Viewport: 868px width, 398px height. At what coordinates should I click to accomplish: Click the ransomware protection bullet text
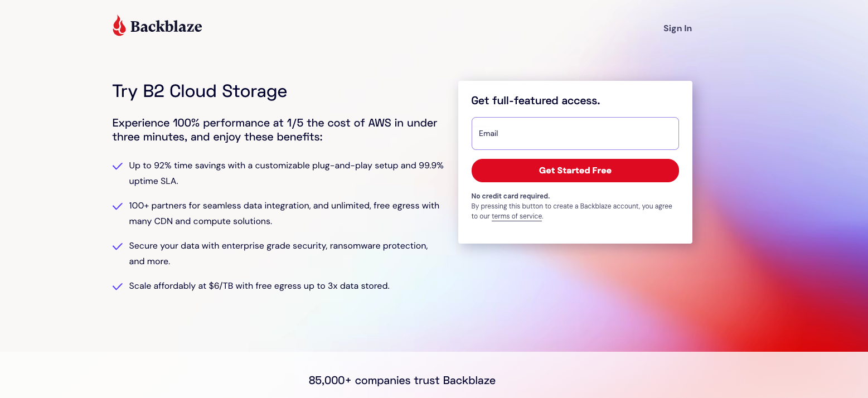[x=279, y=254]
